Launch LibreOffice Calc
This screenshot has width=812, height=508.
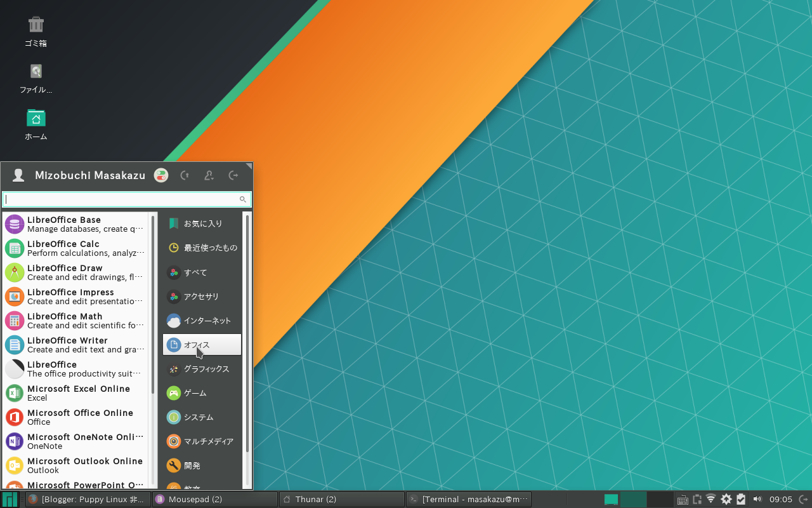pyautogui.click(x=75, y=248)
